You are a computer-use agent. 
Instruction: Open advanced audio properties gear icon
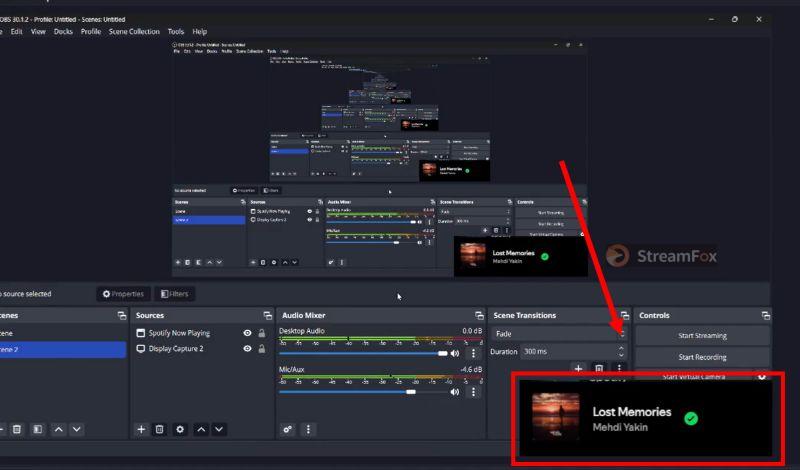tap(288, 429)
